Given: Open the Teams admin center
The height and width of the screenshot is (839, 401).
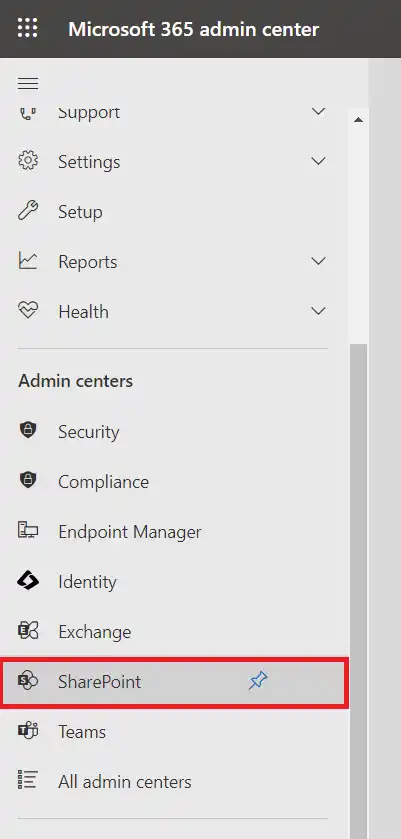Looking at the screenshot, I should pos(175,731).
